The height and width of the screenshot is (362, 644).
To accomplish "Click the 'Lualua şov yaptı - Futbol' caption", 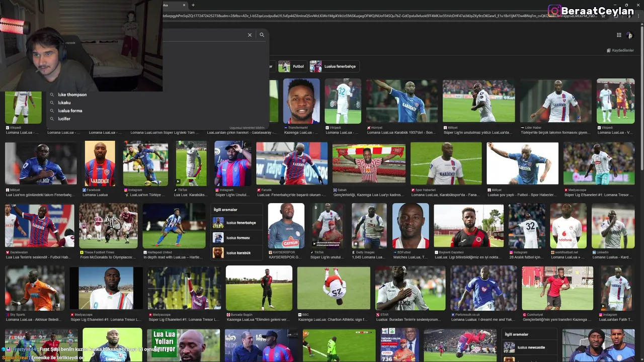I will click(x=521, y=195).
